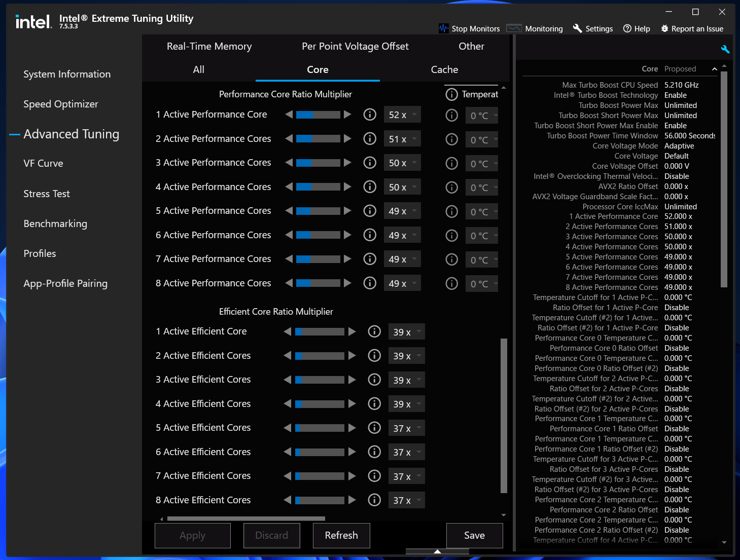Open temperature dropdown for 8 Active Performance Cores
The height and width of the screenshot is (560, 740).
(482, 284)
